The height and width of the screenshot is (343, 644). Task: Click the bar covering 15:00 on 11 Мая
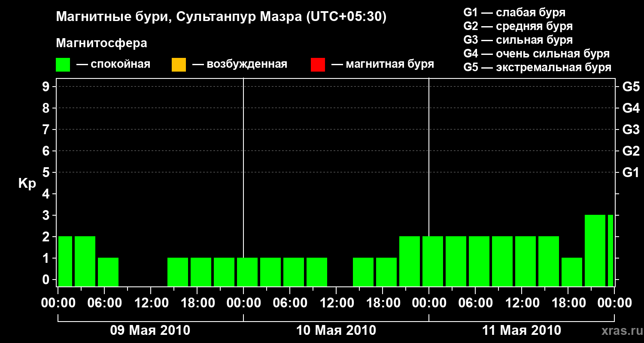549,262
